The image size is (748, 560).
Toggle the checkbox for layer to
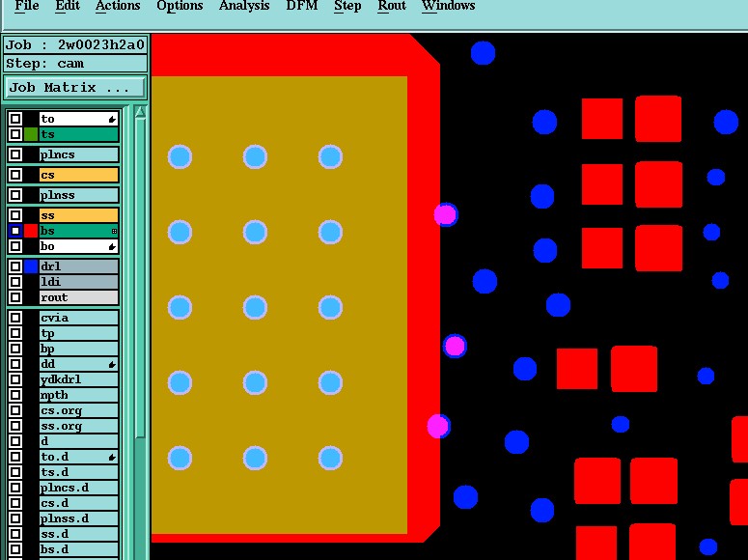coord(15,119)
